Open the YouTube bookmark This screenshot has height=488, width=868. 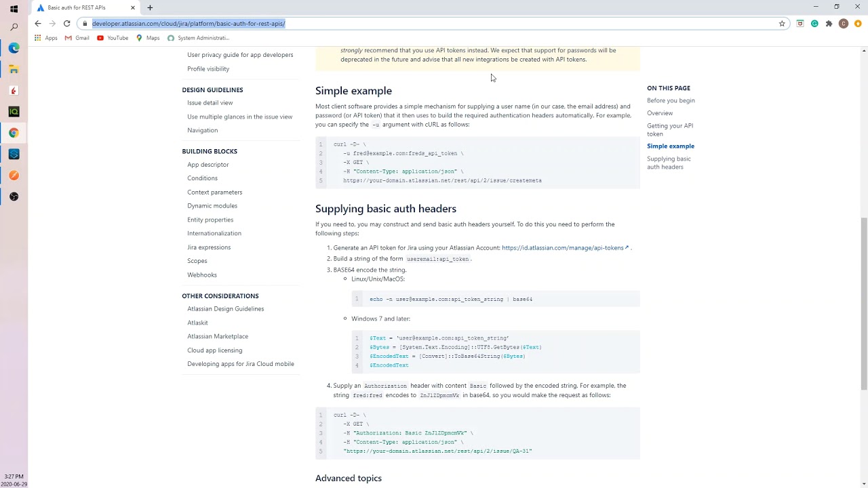[113, 38]
